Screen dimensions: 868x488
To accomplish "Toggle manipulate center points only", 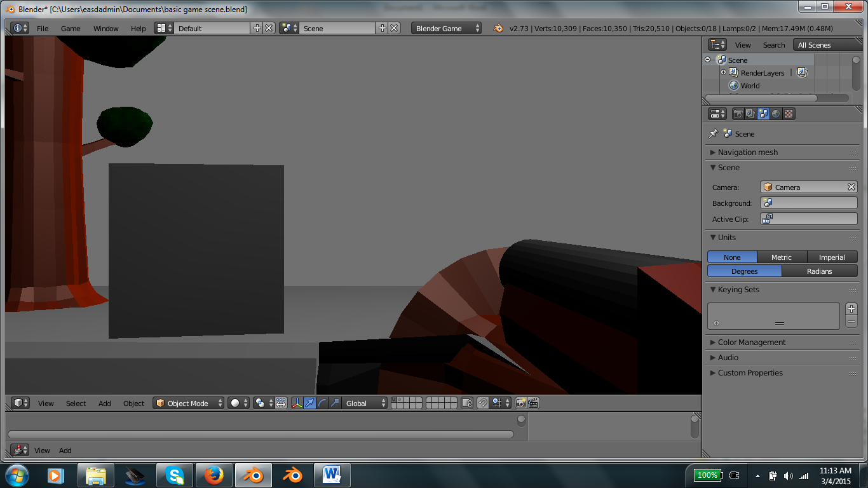I will [281, 403].
